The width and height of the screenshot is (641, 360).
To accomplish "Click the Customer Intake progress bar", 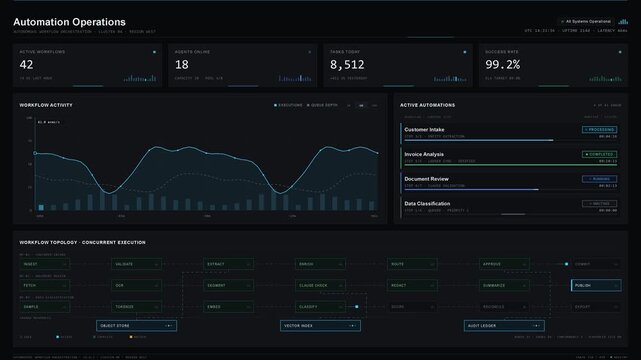I will (x=511, y=140).
